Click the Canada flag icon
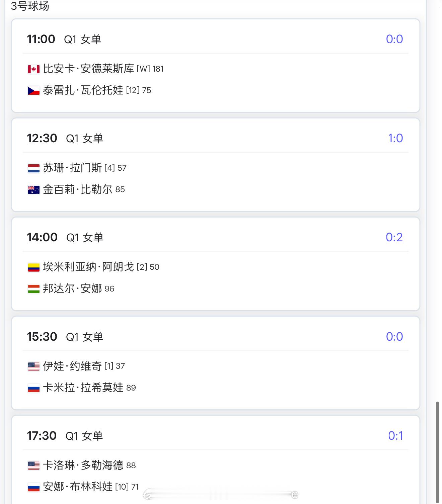 33,69
